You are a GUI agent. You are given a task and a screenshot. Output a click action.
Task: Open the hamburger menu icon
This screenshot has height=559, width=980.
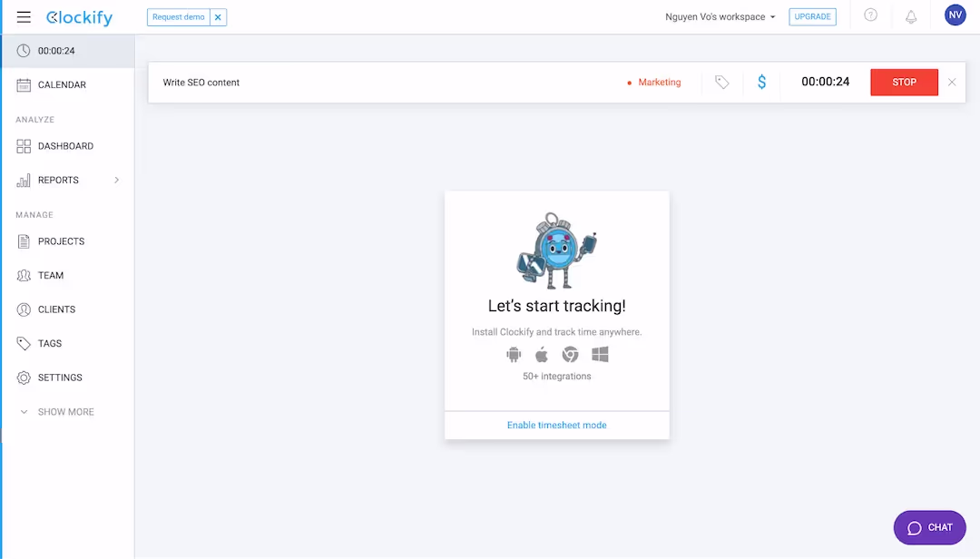point(24,17)
